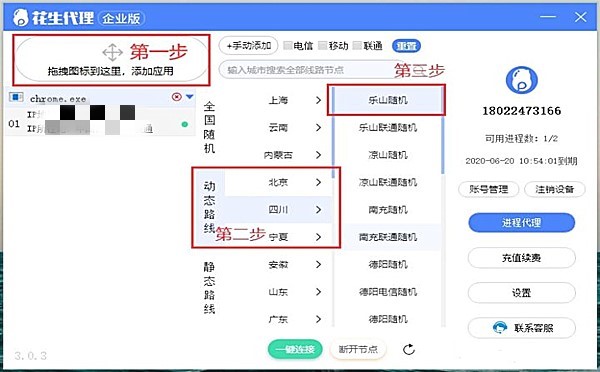Open 设置 settings

[522, 293]
